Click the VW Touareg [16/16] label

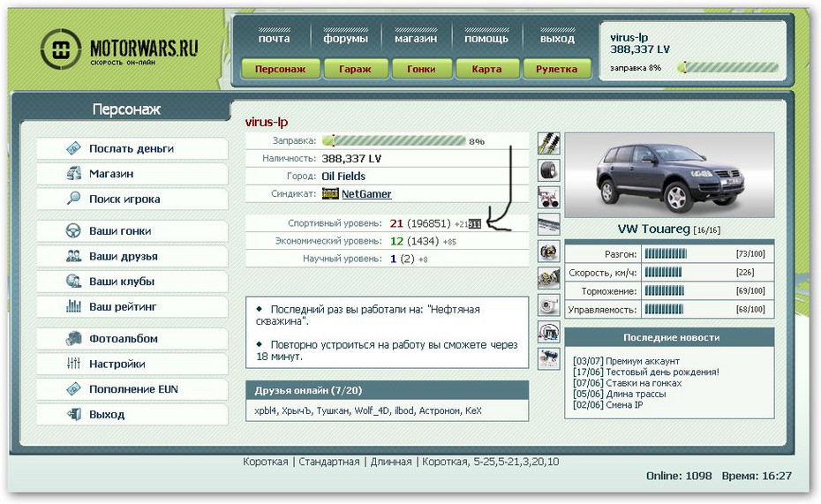(669, 229)
